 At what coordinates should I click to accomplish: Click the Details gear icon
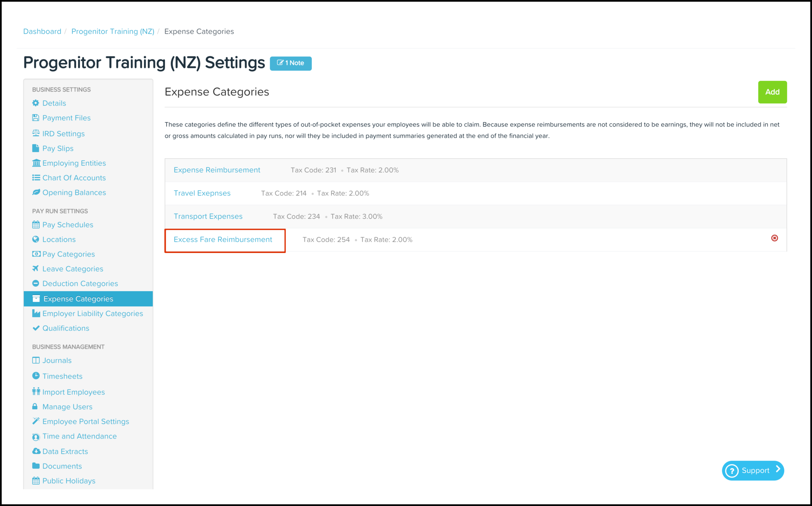[35, 103]
